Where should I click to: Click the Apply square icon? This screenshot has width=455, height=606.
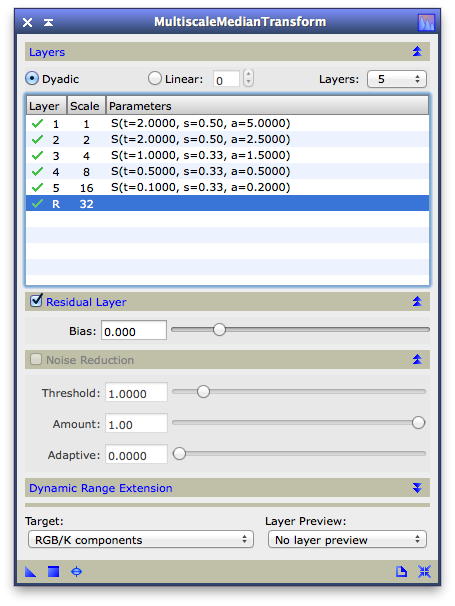pos(53,572)
